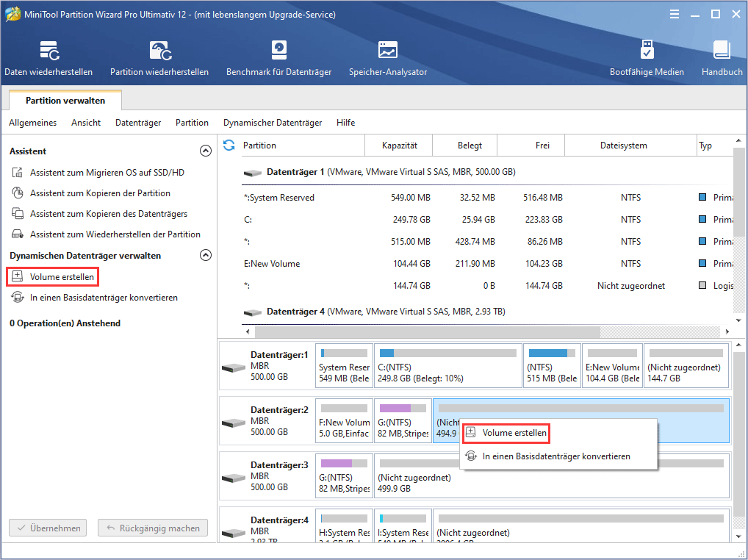
Task: Select the Partition verwalten tab
Action: pyautogui.click(x=65, y=100)
